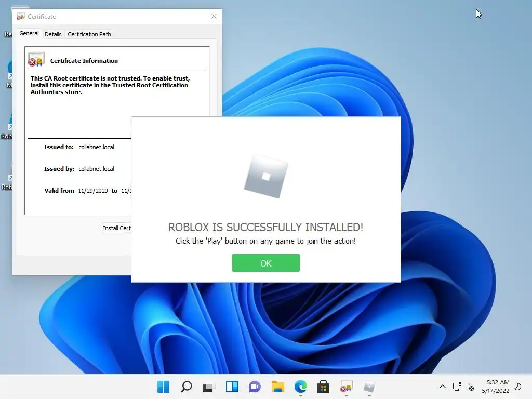Open the Certification Path tab
Image resolution: width=532 pixels, height=399 pixels.
point(89,34)
